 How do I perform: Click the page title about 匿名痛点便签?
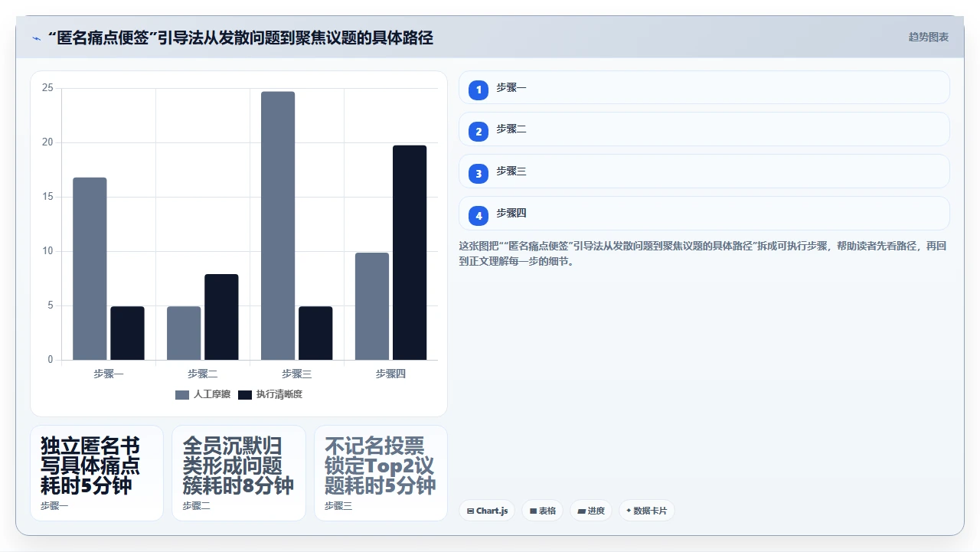pos(240,38)
